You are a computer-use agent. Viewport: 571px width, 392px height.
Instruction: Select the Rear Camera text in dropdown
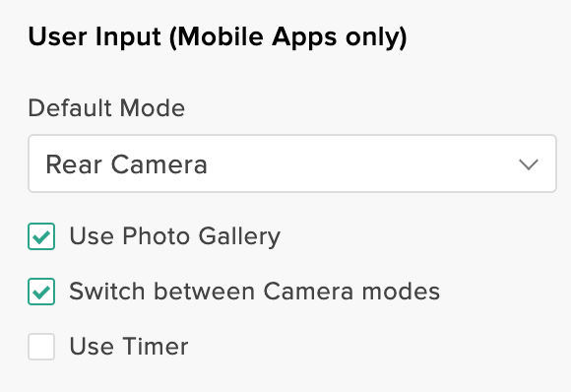[x=126, y=164]
